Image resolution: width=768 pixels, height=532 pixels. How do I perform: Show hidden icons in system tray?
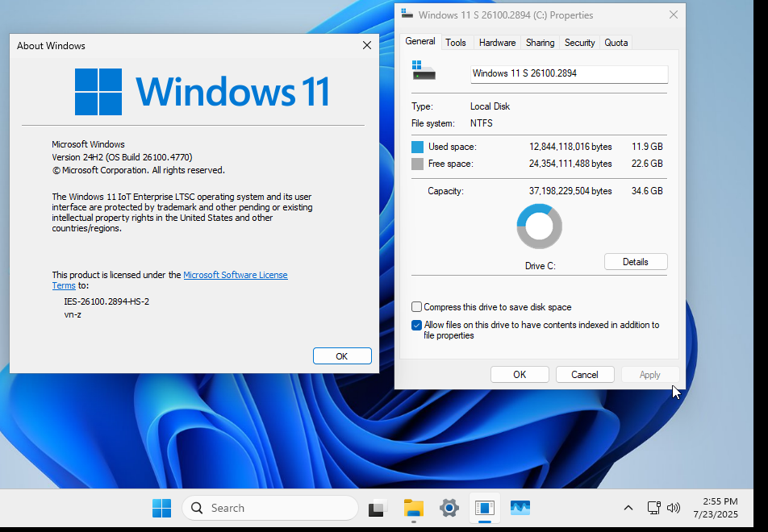[628, 508]
